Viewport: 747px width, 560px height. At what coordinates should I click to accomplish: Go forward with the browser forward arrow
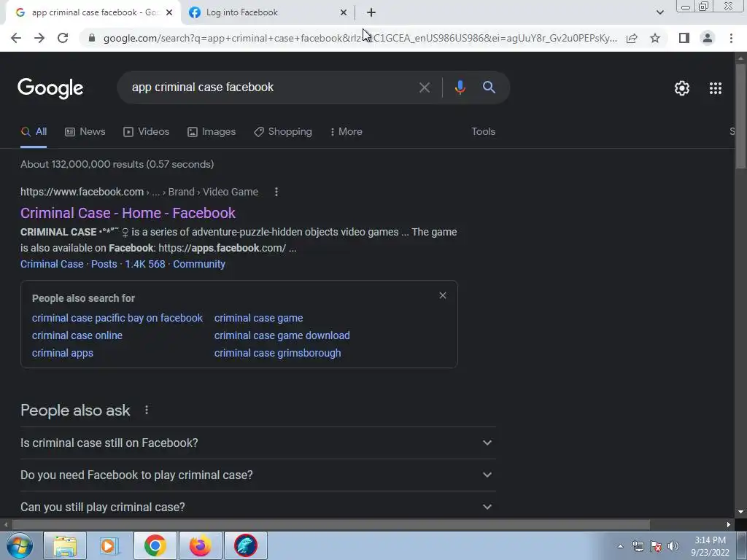[39, 38]
